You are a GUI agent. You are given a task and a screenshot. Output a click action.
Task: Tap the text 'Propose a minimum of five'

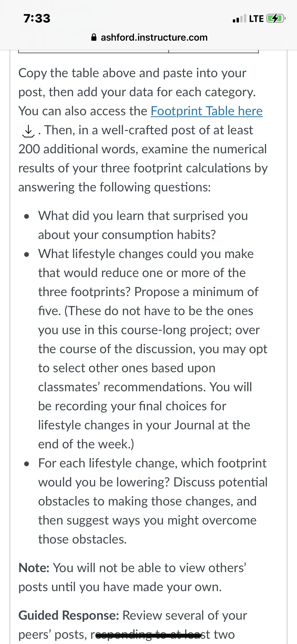point(148,301)
